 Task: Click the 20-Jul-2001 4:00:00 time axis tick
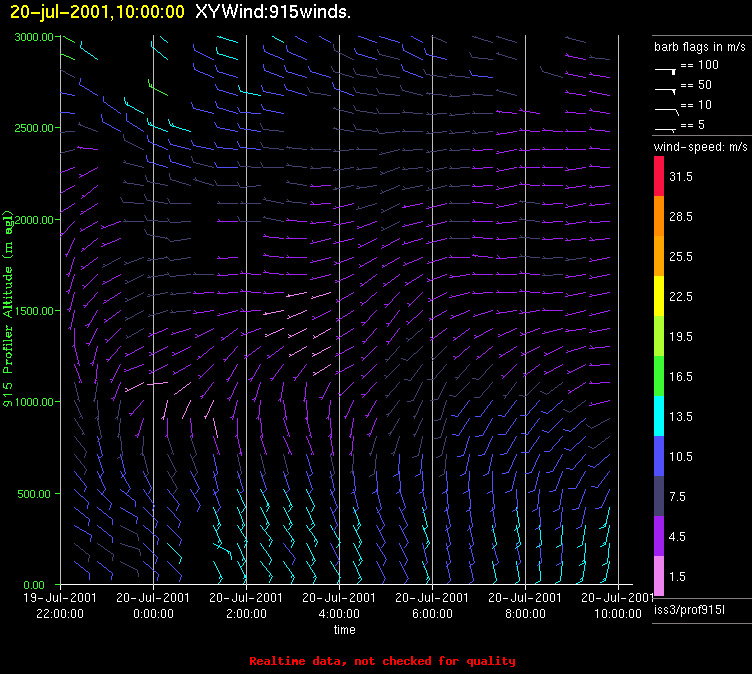click(x=340, y=605)
